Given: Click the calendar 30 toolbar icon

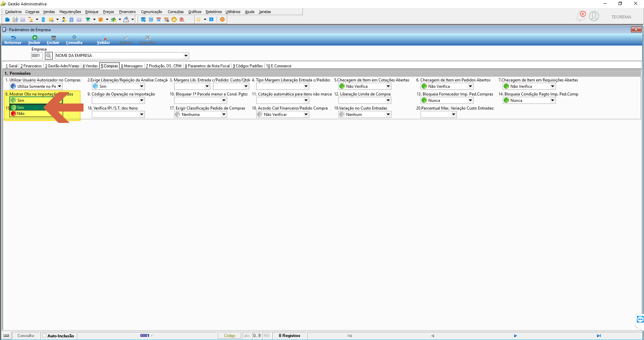Looking at the screenshot, I should click(159, 19).
